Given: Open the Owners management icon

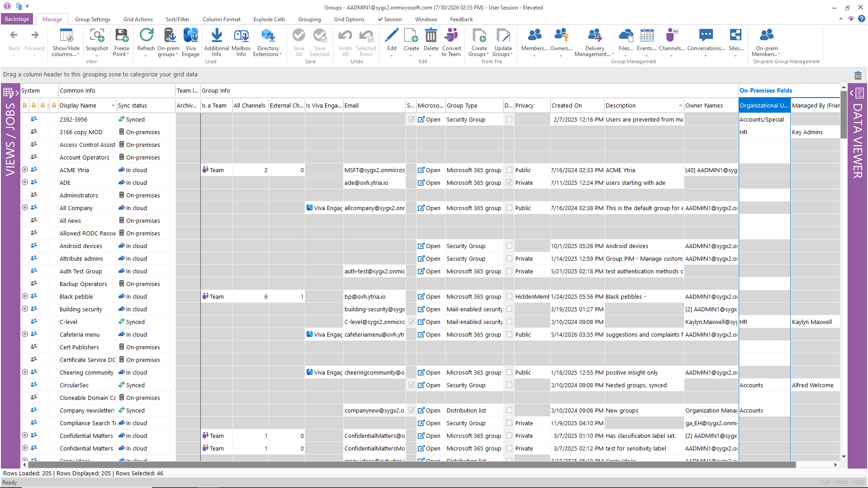Looking at the screenshot, I should [x=561, y=35].
